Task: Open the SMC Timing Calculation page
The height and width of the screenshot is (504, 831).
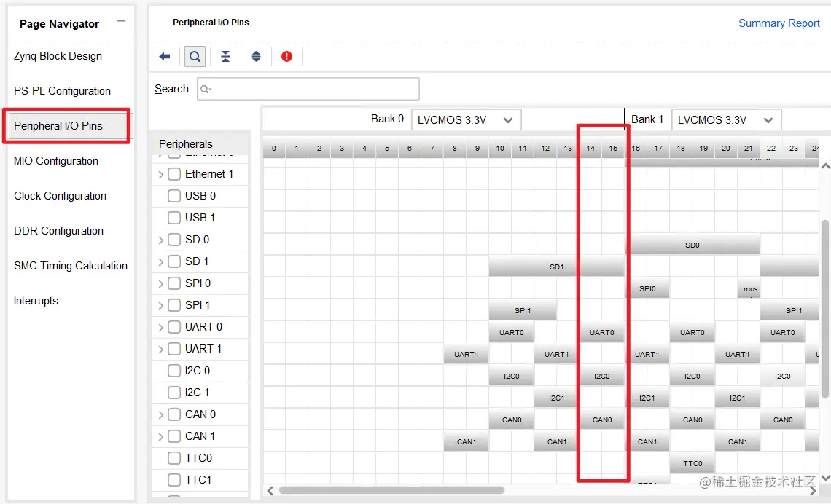Action: point(71,266)
